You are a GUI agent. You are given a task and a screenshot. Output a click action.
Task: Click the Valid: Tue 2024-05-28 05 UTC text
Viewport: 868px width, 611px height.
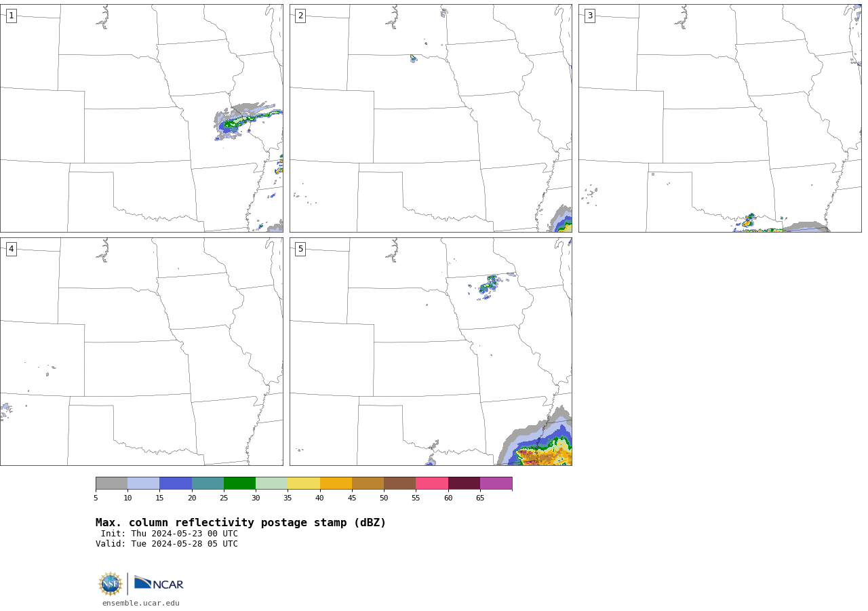tap(167, 544)
